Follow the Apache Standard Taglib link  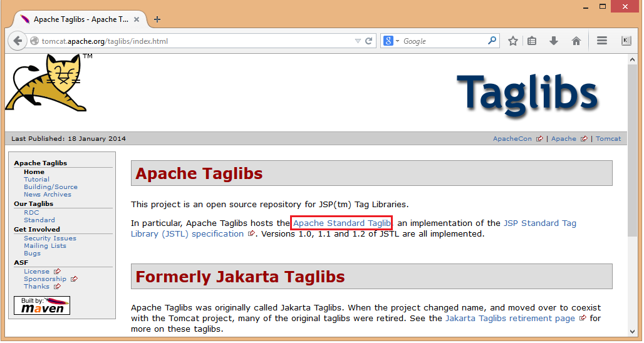tap(341, 223)
